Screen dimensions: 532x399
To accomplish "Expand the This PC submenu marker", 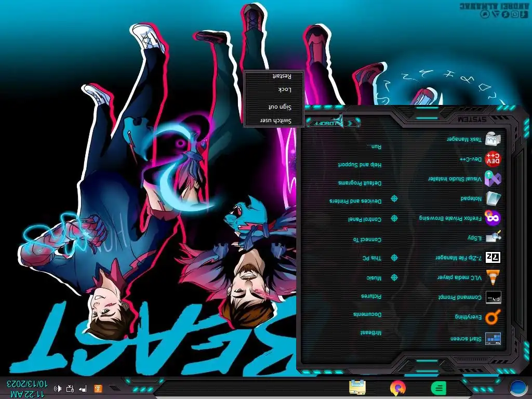I will [394, 258].
